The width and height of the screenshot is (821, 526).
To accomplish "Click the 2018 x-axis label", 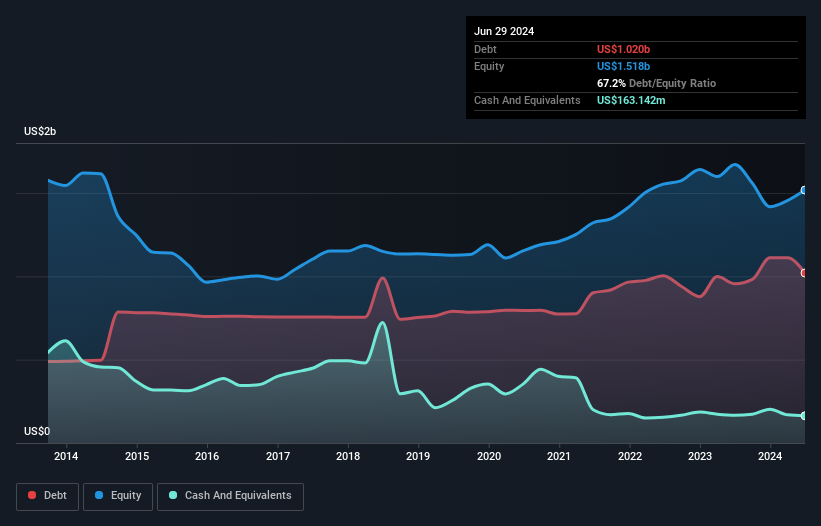I will 348,456.
